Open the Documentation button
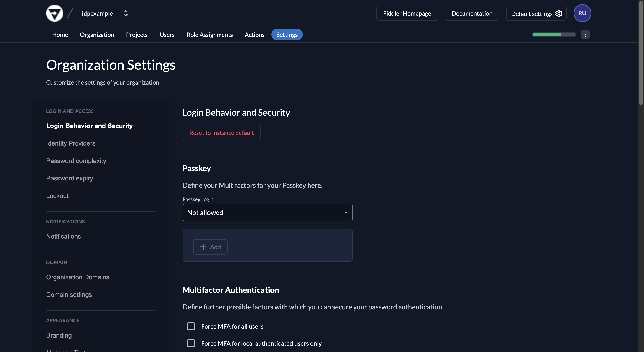The image size is (644, 352). pos(472,13)
